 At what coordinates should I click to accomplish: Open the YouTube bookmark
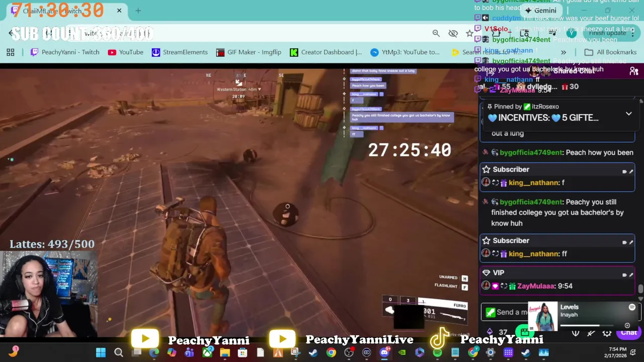[x=126, y=52]
